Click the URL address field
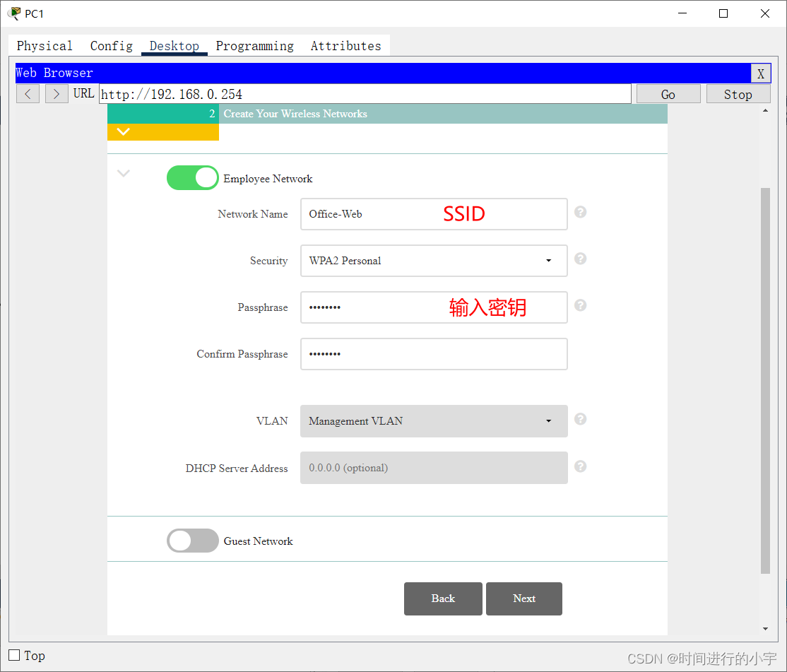The height and width of the screenshot is (672, 787). (365, 94)
